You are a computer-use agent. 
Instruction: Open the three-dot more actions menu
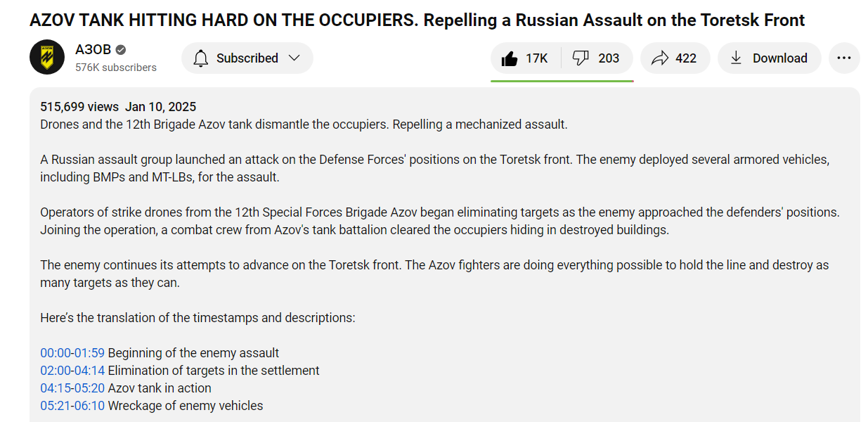pyautogui.click(x=844, y=58)
